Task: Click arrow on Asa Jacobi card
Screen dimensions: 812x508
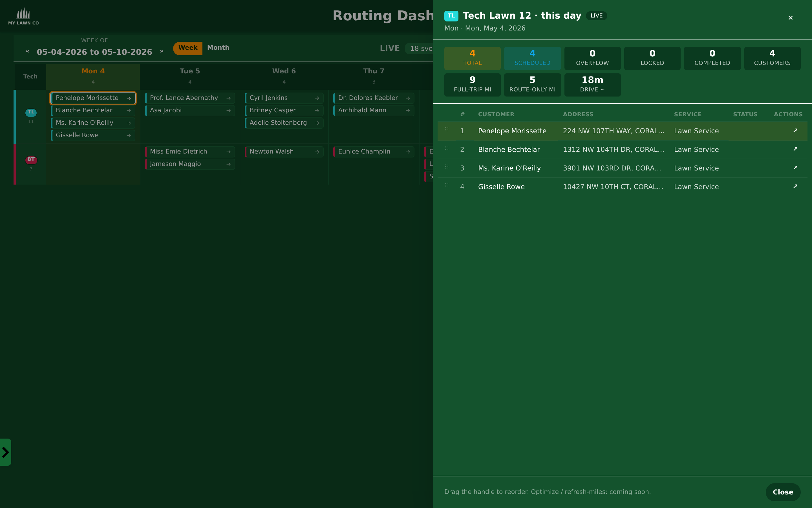Action: 228,111
